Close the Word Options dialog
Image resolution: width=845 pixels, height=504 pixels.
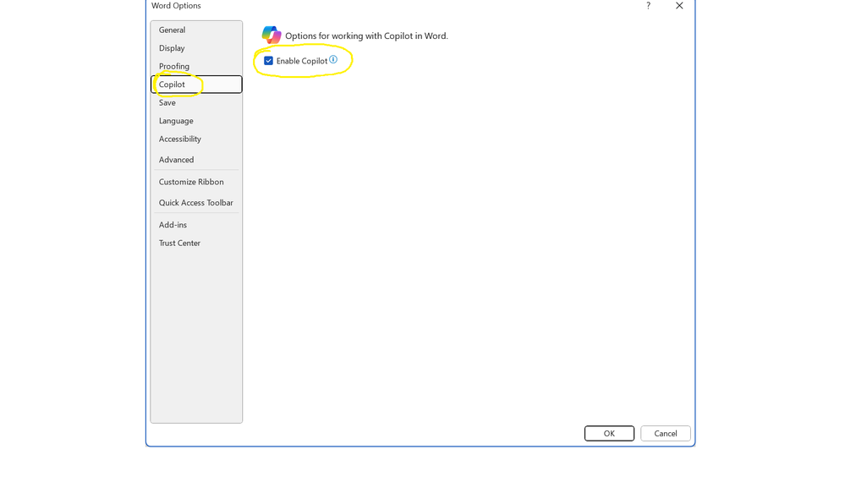pos(679,5)
